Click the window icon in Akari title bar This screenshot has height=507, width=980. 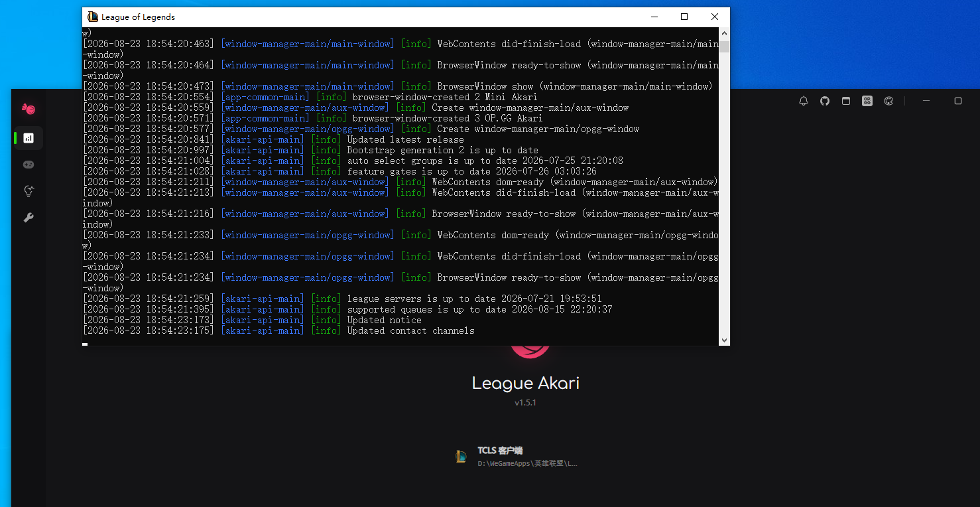pos(846,101)
